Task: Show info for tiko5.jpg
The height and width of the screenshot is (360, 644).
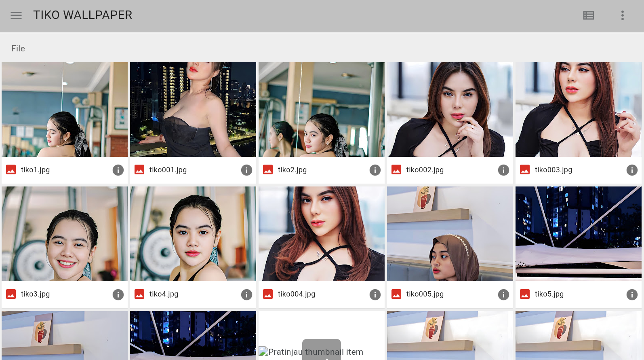Action: click(x=632, y=294)
